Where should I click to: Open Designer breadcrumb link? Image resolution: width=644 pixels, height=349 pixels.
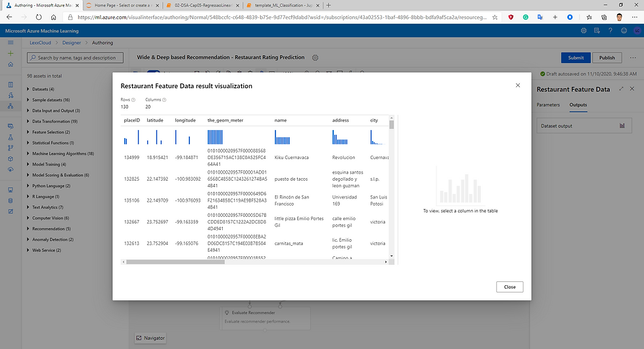(72, 43)
